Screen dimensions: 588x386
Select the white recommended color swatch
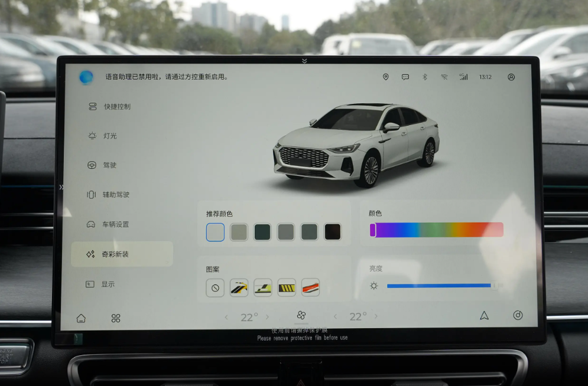[215, 232]
